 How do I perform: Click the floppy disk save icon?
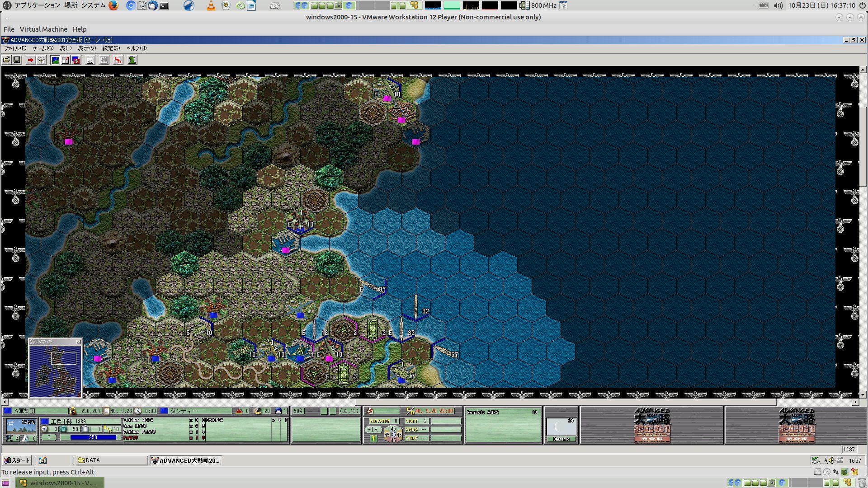17,60
